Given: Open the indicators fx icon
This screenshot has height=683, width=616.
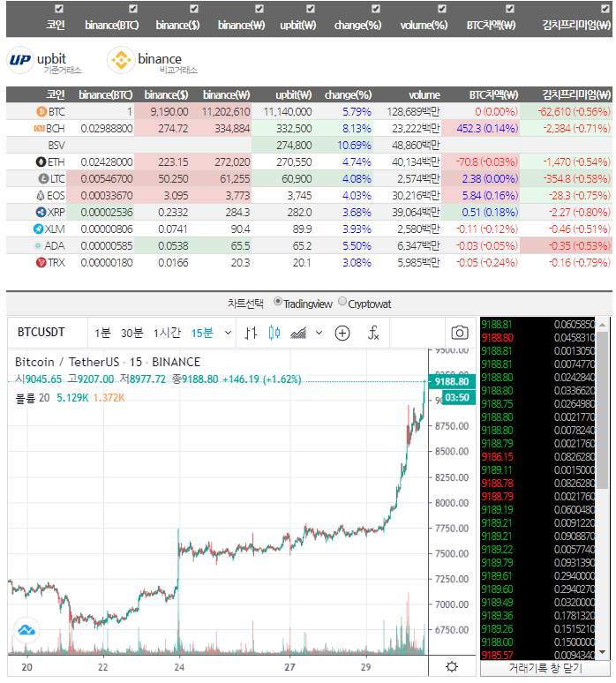Looking at the screenshot, I should click(373, 334).
